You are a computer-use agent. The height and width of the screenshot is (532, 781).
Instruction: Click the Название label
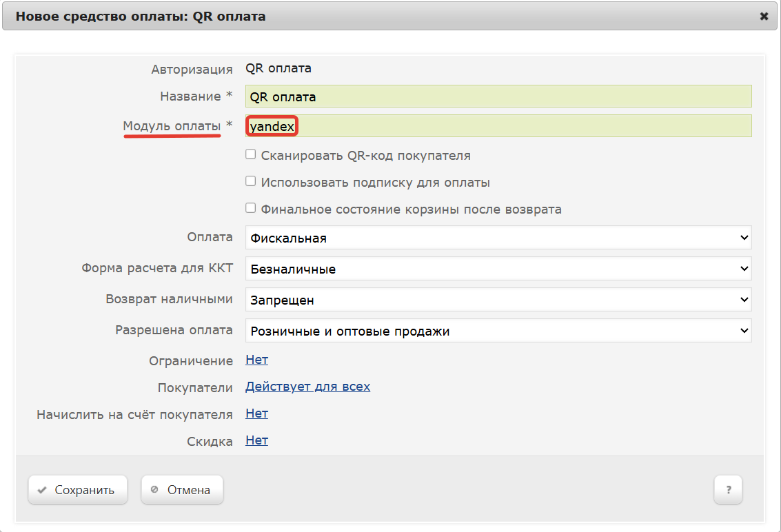tap(190, 96)
